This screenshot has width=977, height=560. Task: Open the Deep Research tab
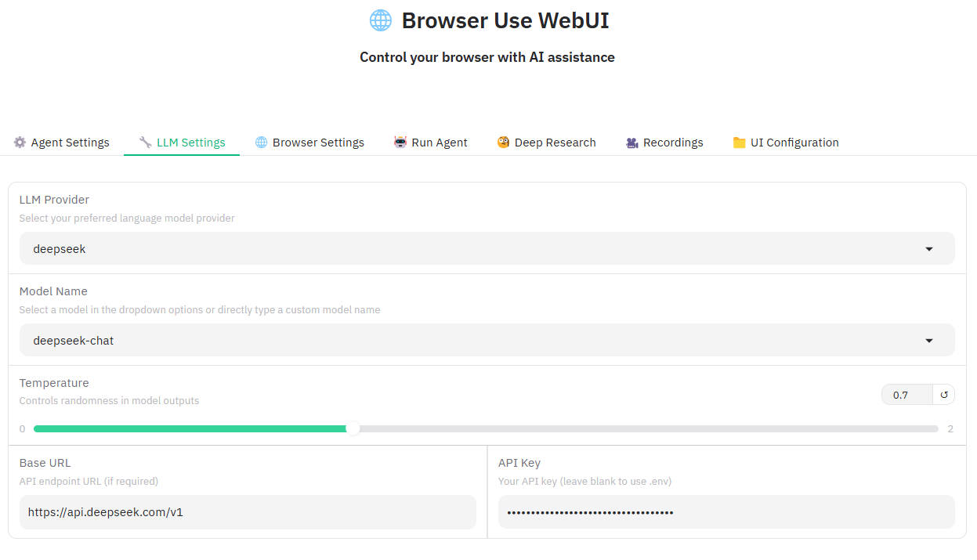tap(555, 143)
